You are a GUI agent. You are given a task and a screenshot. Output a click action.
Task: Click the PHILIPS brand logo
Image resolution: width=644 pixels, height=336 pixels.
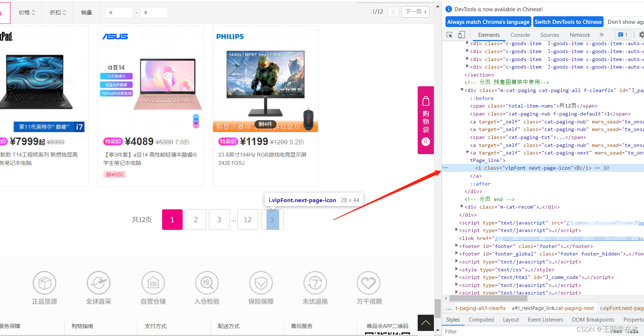click(x=230, y=36)
